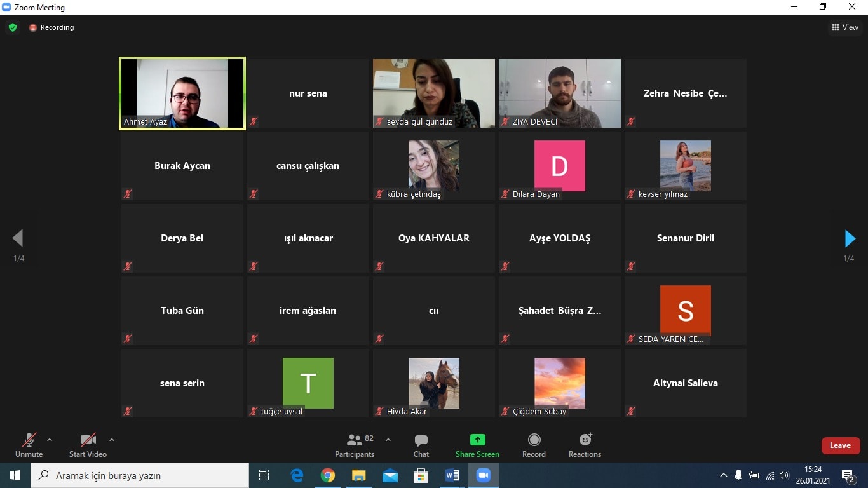Leave the meeting
The width and height of the screenshot is (868, 488).
pyautogui.click(x=840, y=445)
